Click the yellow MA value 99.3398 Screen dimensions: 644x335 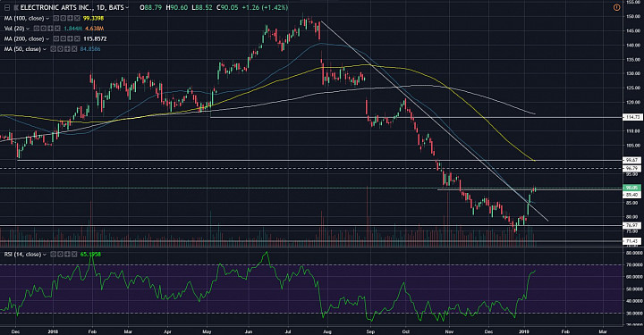click(x=93, y=18)
